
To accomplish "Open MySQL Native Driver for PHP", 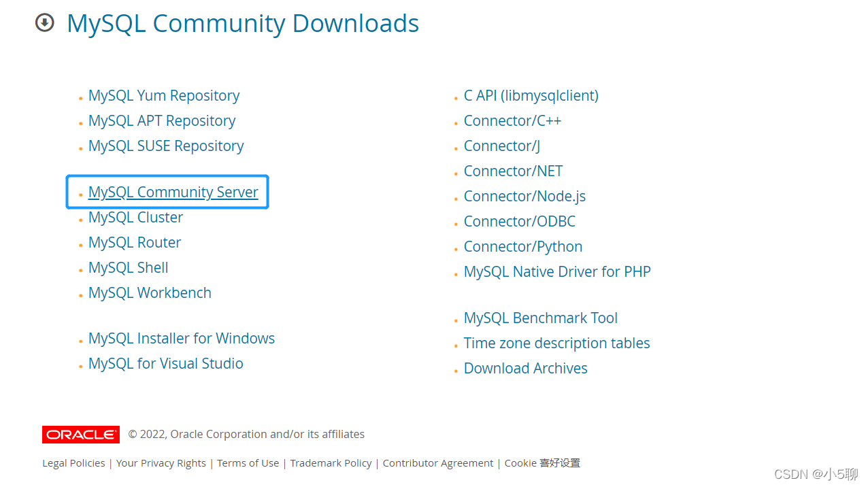I will tap(557, 272).
